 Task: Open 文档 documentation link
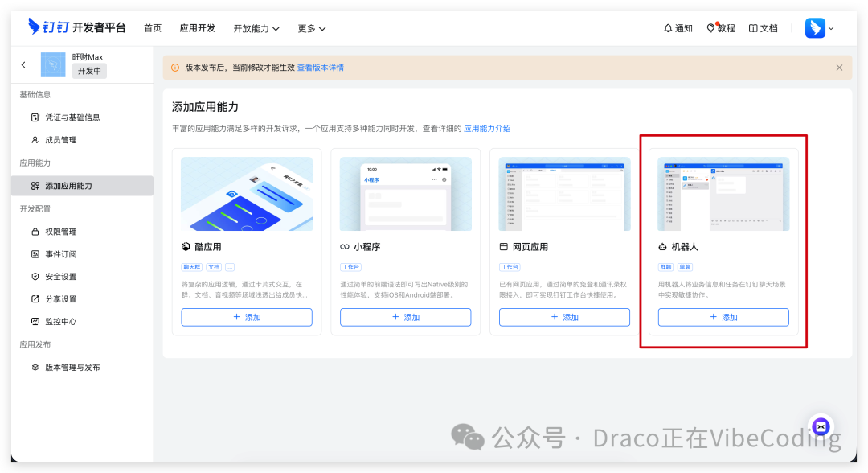click(764, 28)
